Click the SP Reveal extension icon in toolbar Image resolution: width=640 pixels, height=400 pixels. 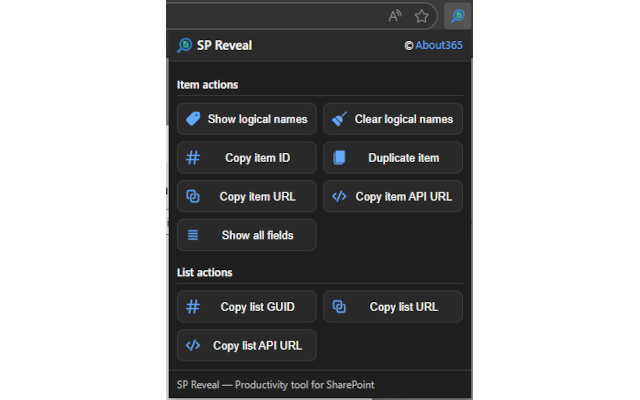coord(458,16)
